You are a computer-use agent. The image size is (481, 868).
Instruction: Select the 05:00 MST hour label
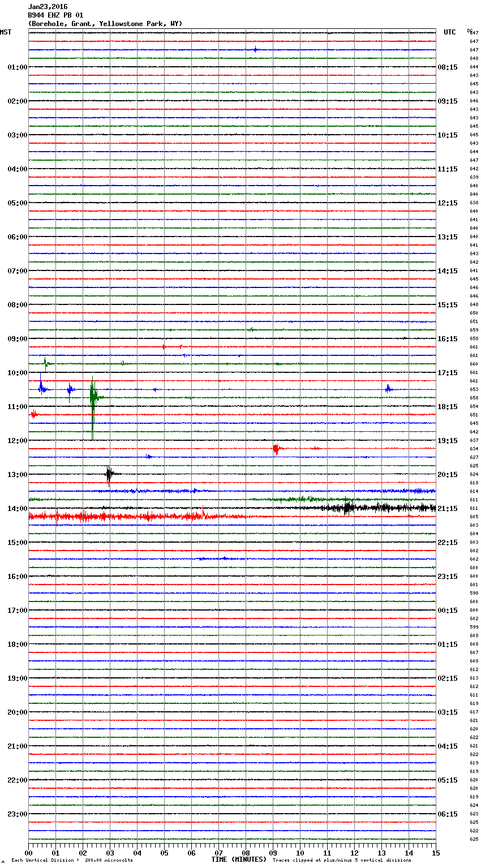[x=18, y=203]
